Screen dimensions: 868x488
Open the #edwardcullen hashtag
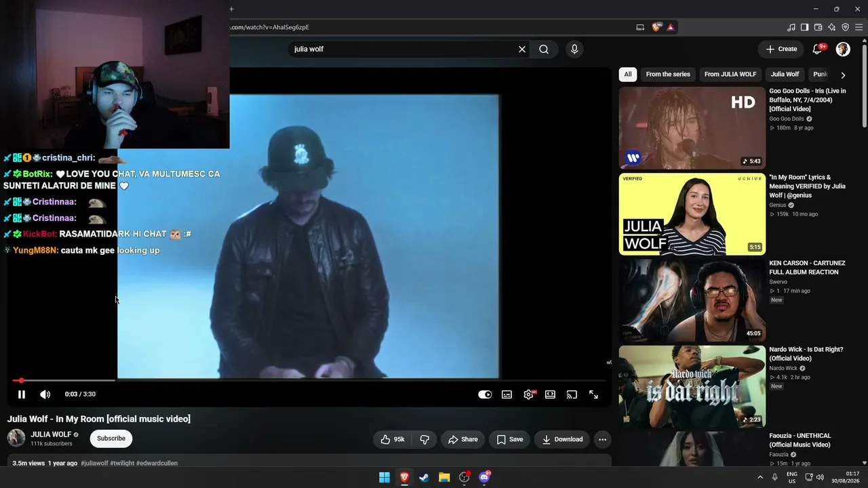[x=157, y=464]
